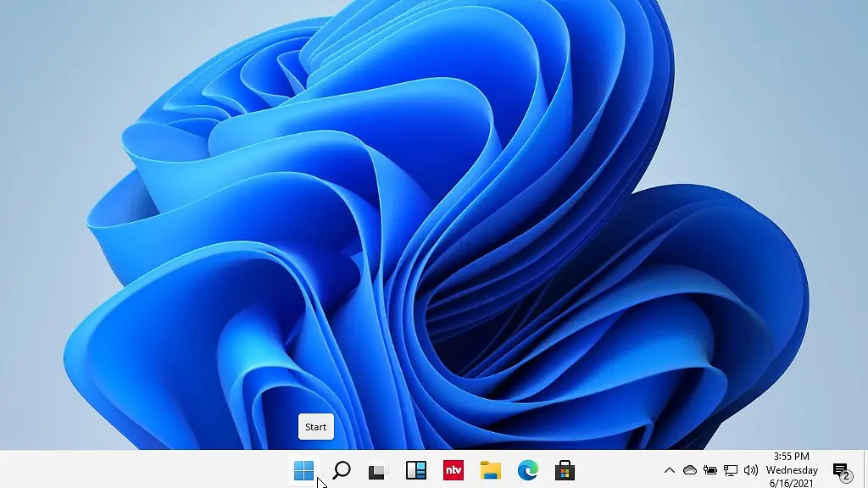Open the Microsoft Store app
Screen dimensions: 868x488
pyautogui.click(x=565, y=470)
